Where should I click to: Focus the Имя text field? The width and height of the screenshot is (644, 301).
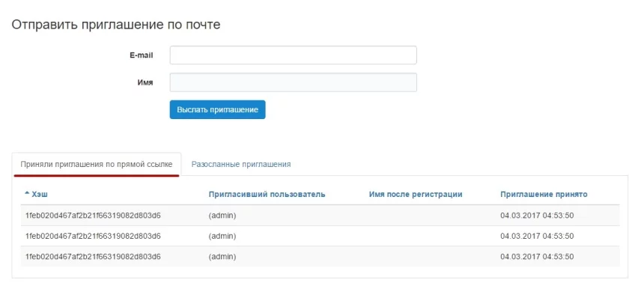[293, 82]
